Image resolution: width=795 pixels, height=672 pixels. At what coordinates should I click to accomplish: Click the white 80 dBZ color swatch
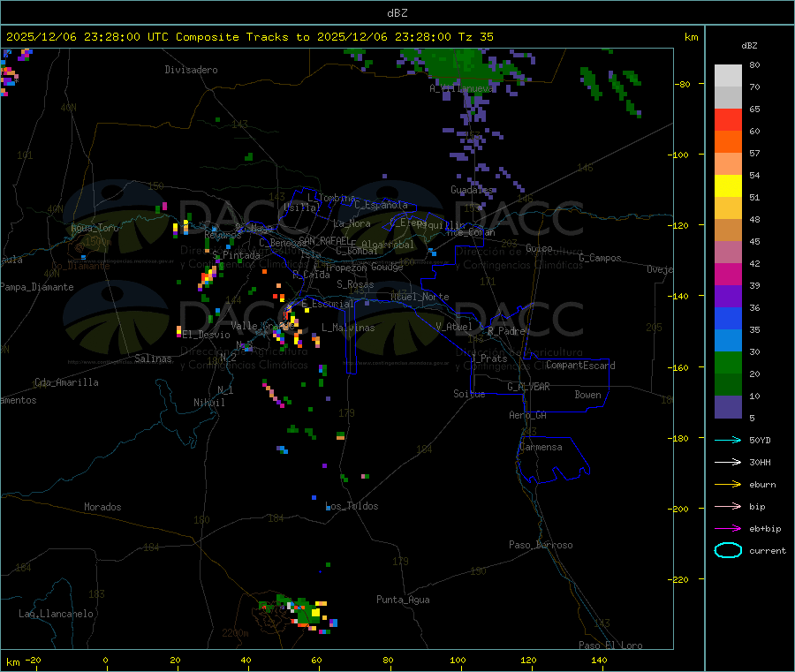728,76
